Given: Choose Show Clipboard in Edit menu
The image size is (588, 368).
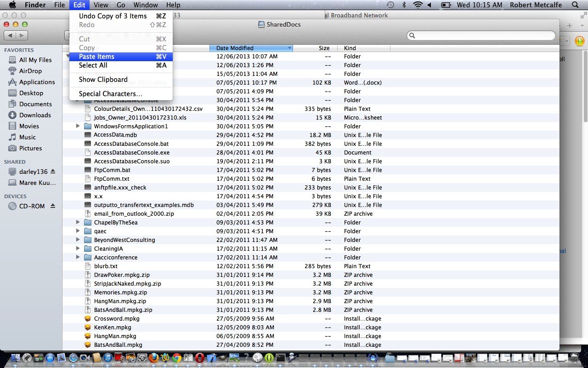Looking at the screenshot, I should click(103, 80).
